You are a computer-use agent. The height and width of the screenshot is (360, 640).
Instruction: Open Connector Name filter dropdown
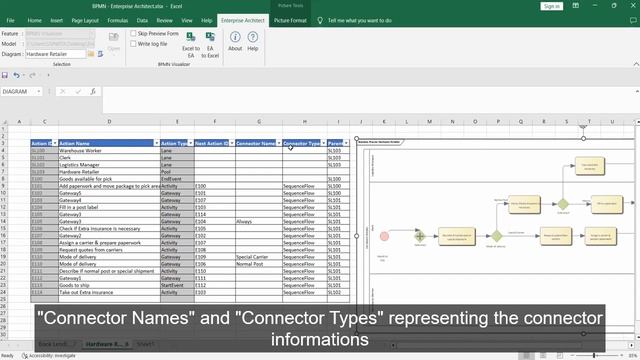point(279,143)
